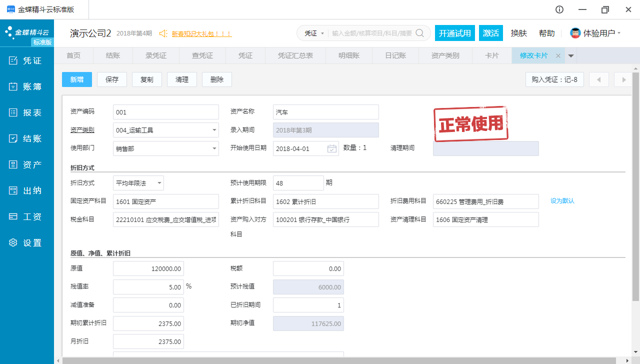640x364 pixels.
Task: Open the calendar picker for 开始使用日期
Action: click(x=331, y=148)
